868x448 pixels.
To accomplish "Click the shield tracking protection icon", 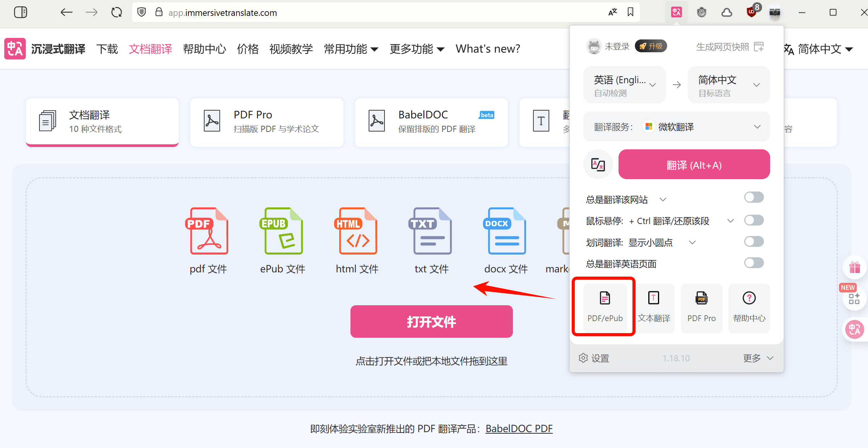I will point(142,12).
